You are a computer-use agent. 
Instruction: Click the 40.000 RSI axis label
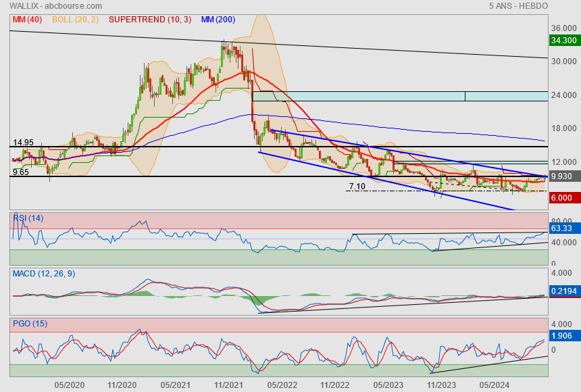[563, 243]
